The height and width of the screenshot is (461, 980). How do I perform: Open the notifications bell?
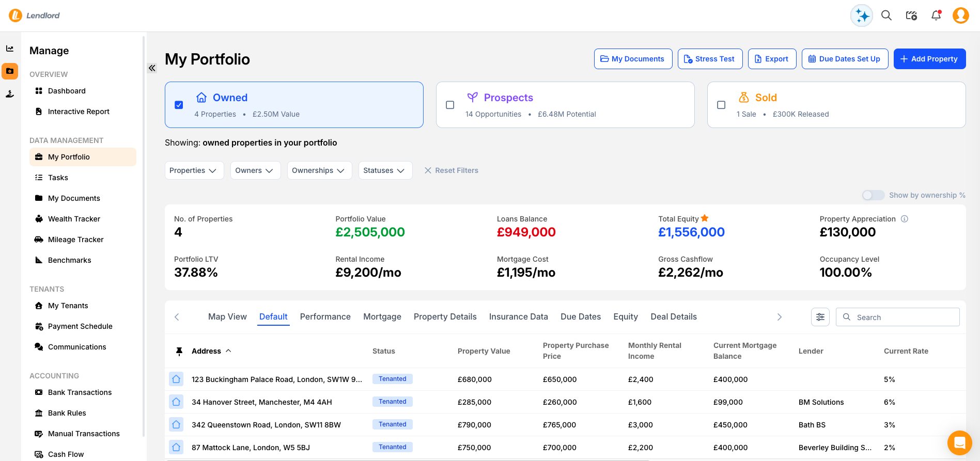point(936,15)
